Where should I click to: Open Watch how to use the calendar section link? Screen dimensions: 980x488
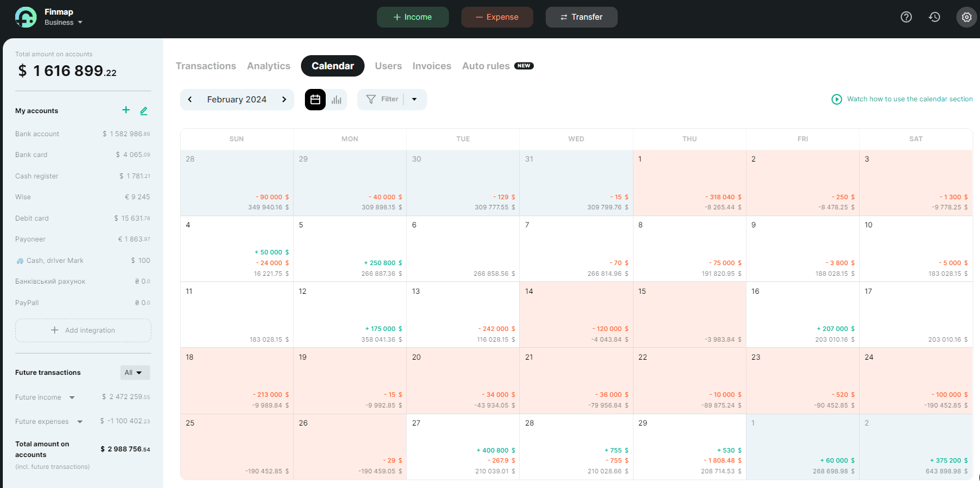(x=910, y=99)
